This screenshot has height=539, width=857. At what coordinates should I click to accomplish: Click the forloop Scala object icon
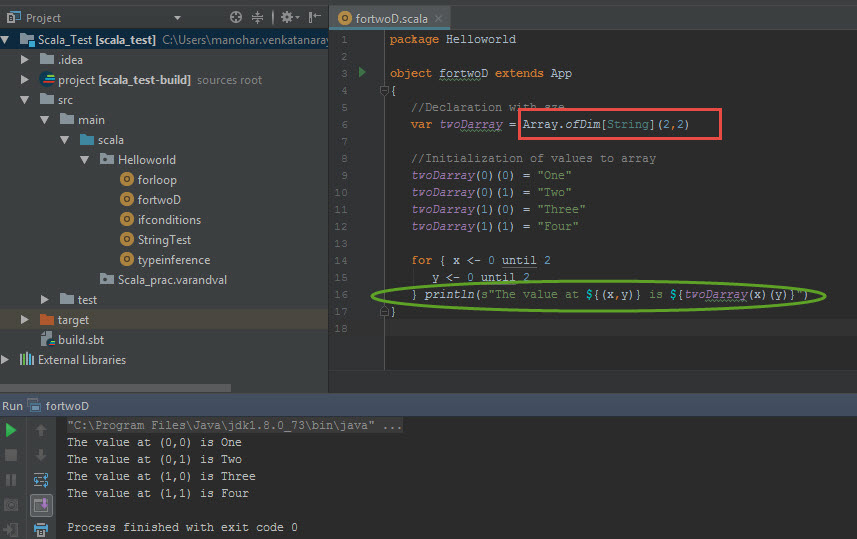click(127, 179)
